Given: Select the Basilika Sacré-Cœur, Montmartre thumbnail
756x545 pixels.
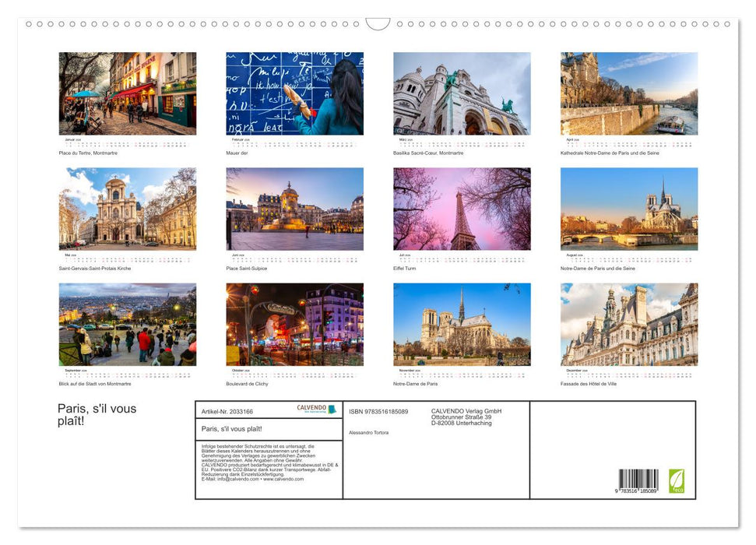Looking at the screenshot, I should pos(458,93).
